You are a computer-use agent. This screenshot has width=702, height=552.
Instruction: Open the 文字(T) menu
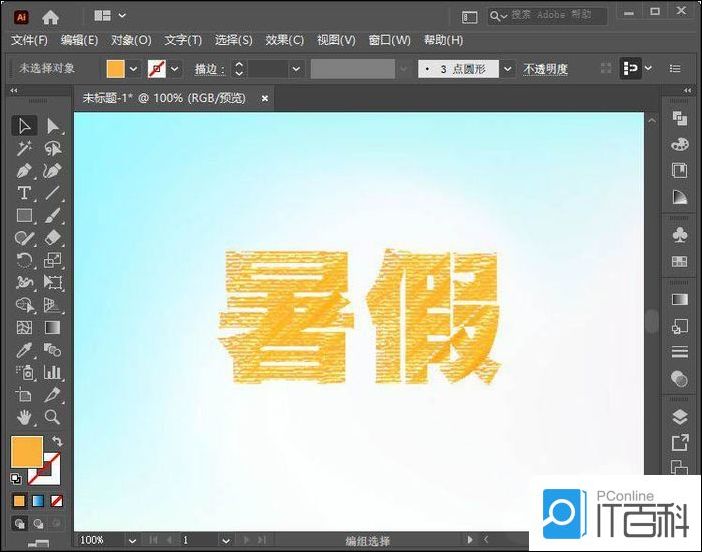click(183, 40)
